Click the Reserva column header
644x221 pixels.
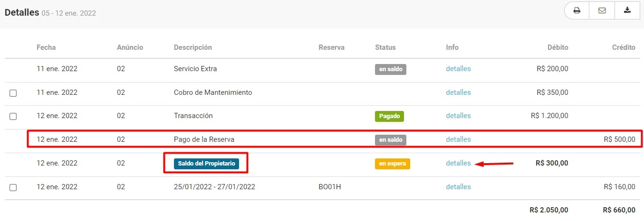(x=331, y=47)
